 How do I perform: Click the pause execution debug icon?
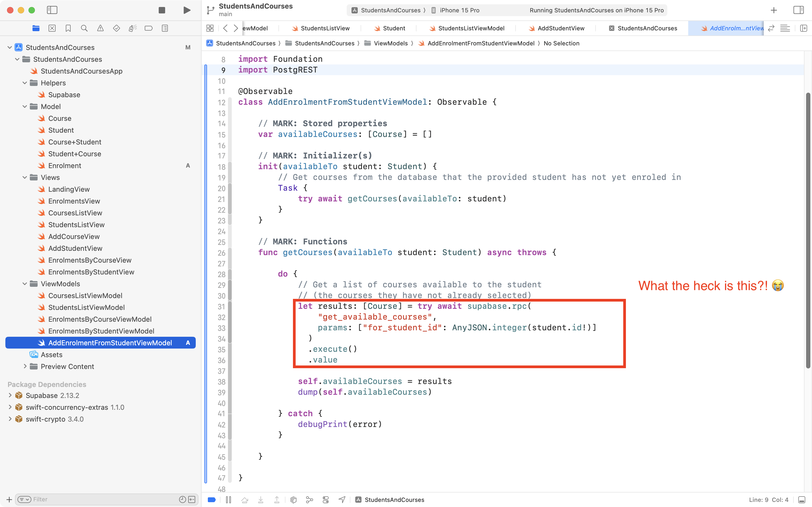click(229, 500)
